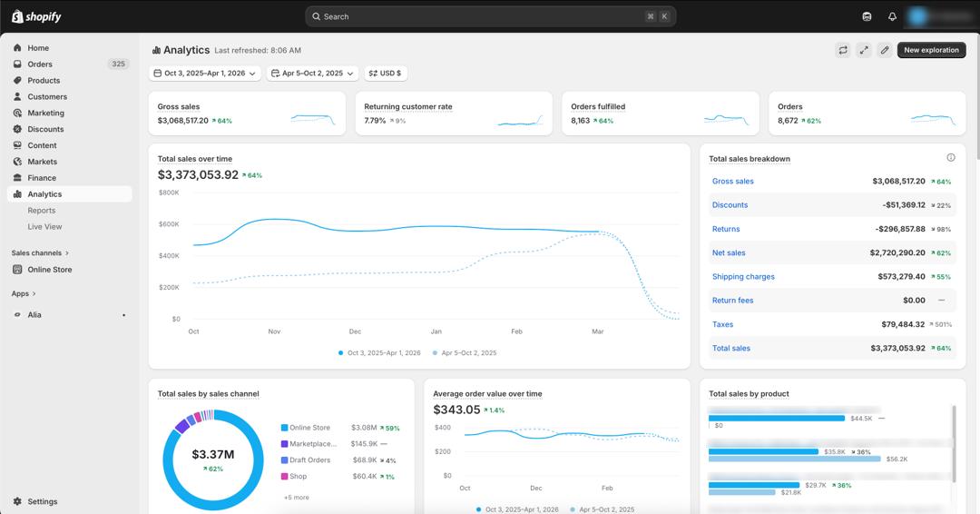Viewport: 980px width, 514px height.
Task: Open fullscreen expand icon
Action: (864, 50)
